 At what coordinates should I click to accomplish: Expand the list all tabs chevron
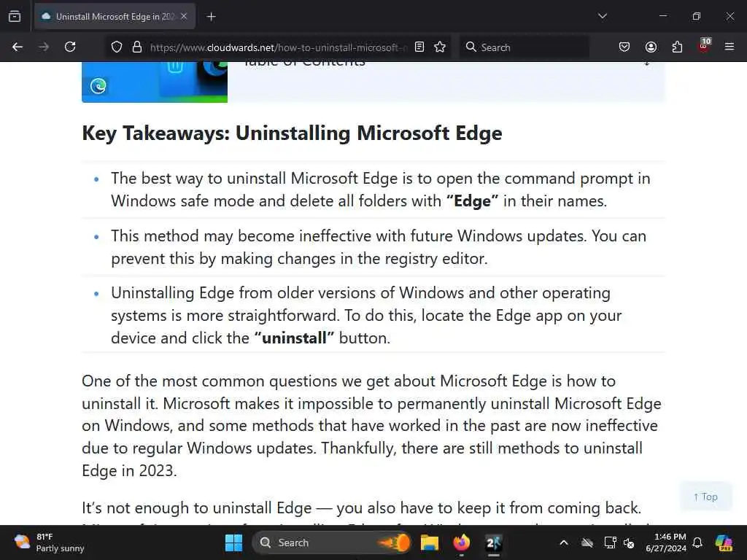click(603, 16)
